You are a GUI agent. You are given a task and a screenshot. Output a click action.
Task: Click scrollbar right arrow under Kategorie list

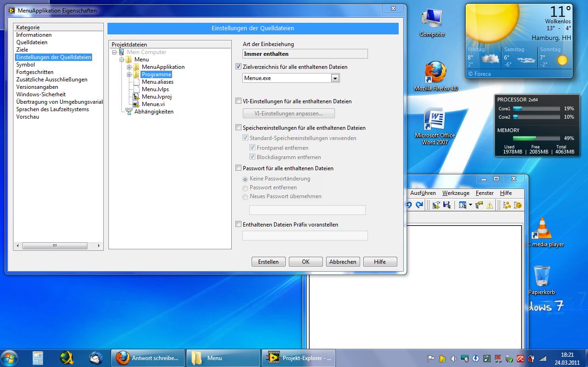coord(99,246)
